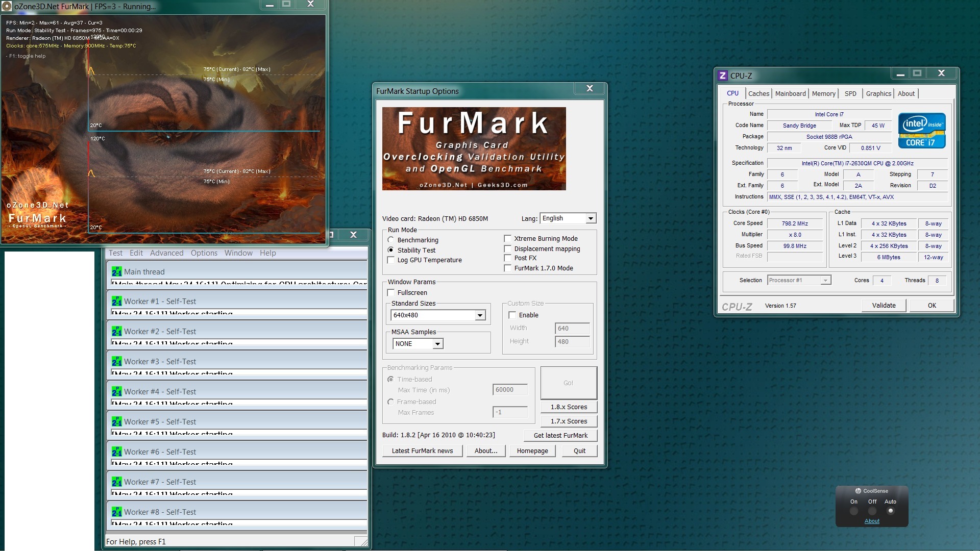Click the Go! button
This screenshot has height=551, width=980.
click(x=569, y=383)
